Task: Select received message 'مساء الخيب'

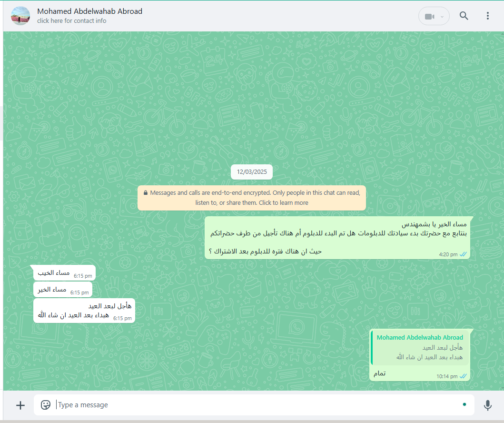Action: click(65, 273)
